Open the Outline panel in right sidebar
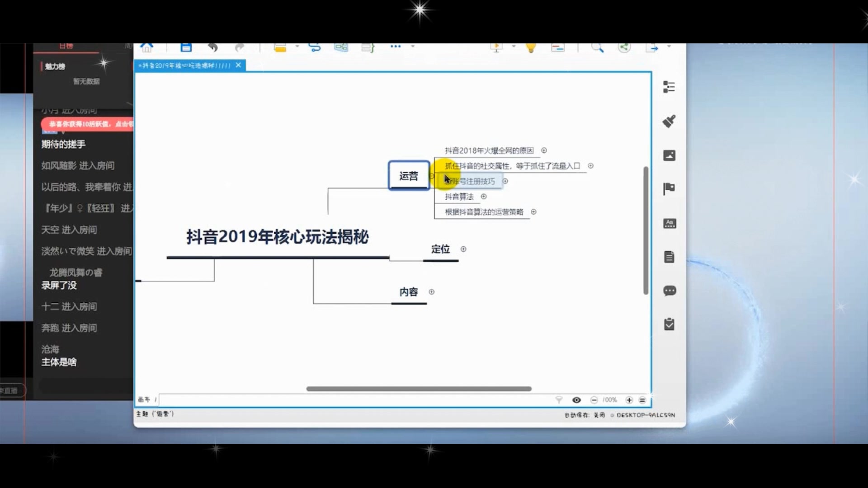The image size is (868, 488). (669, 87)
